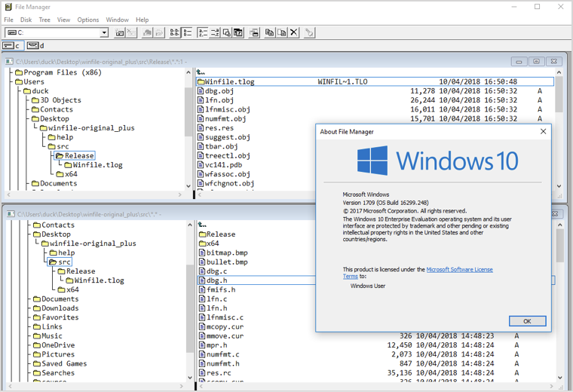Click the Disconnect Network Drive toolbar icon
Screen dimensions: 573x392
[x=131, y=32]
